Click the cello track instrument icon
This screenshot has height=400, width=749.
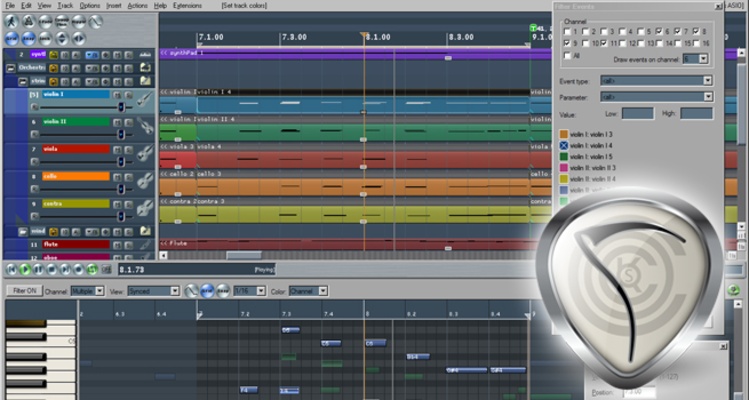click(145, 181)
